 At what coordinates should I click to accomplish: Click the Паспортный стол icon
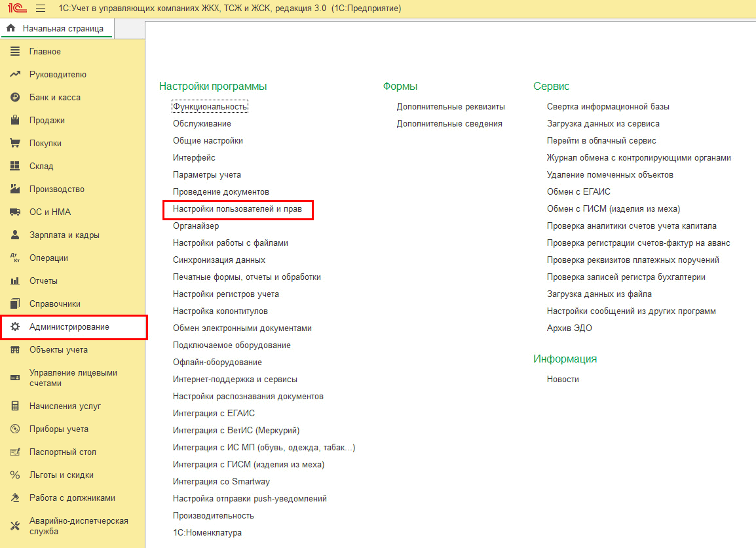(x=15, y=452)
